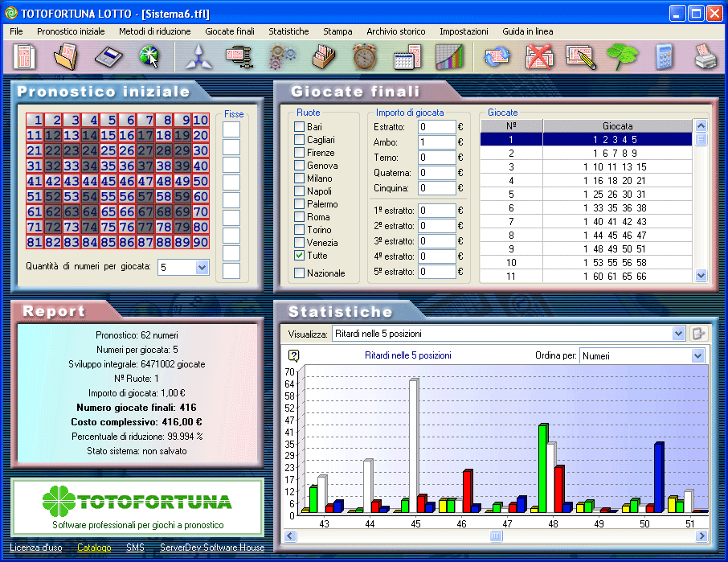Click the calculator toolbar icon

[x=664, y=57]
